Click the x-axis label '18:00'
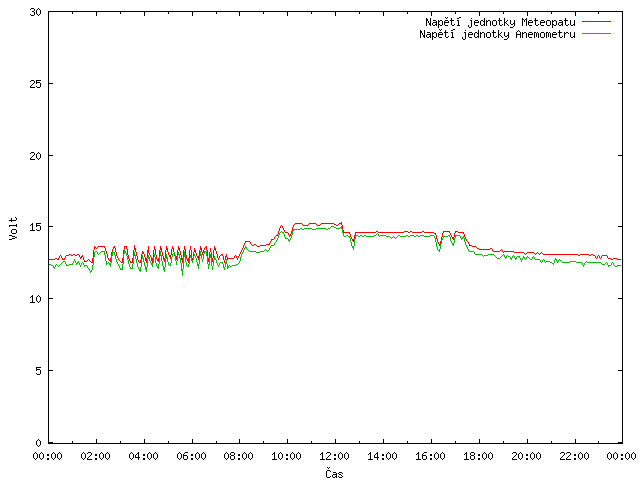 click(x=478, y=456)
